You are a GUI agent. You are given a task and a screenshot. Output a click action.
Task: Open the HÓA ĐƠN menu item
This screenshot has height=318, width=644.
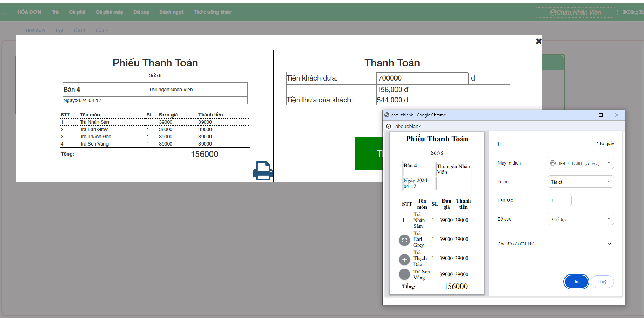click(x=29, y=12)
